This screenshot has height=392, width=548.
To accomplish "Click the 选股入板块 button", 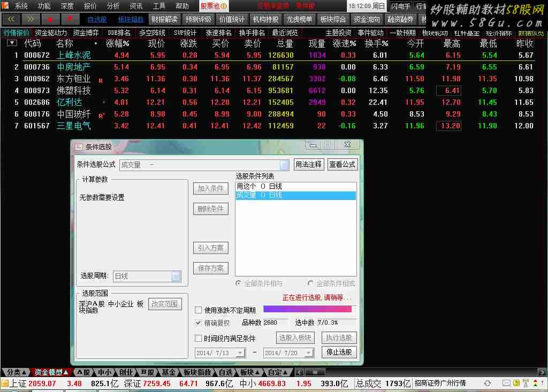I will pos(295,338).
